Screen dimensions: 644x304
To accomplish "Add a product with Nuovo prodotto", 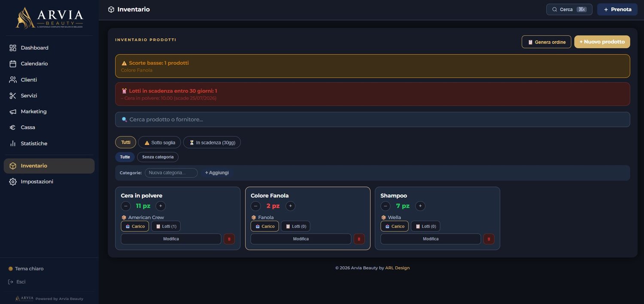I will pos(602,42).
